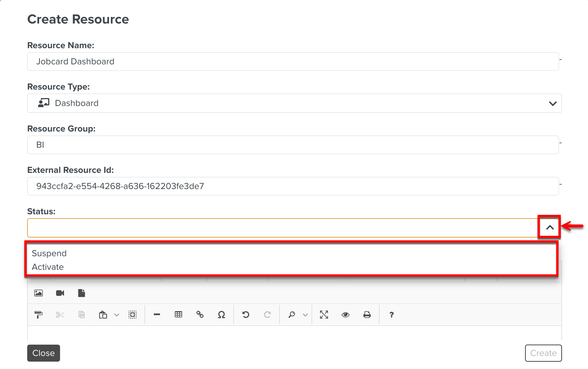Image resolution: width=588 pixels, height=369 pixels.
Task: Insert a horizontal line
Action: pos(157,315)
